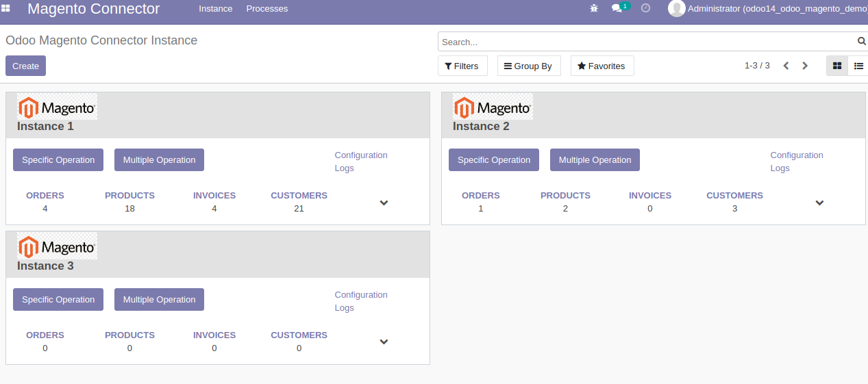Viewport: 868px width, 384px height.
Task: Open Products count of Instance 2
Action: click(565, 202)
